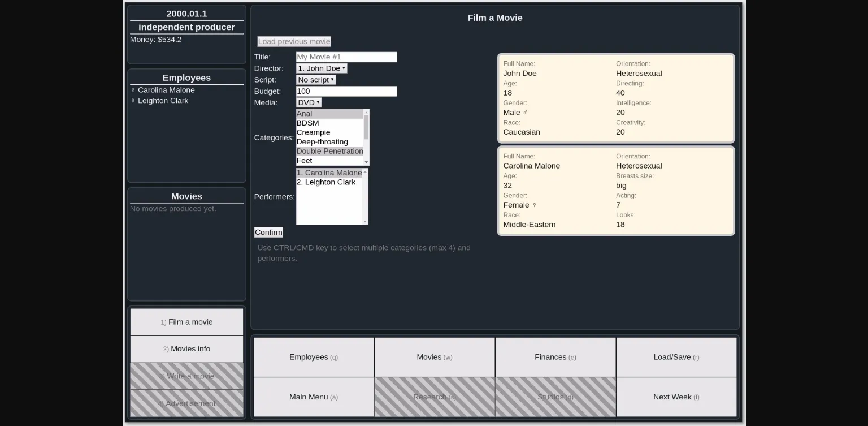The height and width of the screenshot is (426, 868).
Task: Select Carolina Malone in Performers list
Action: [x=329, y=173]
